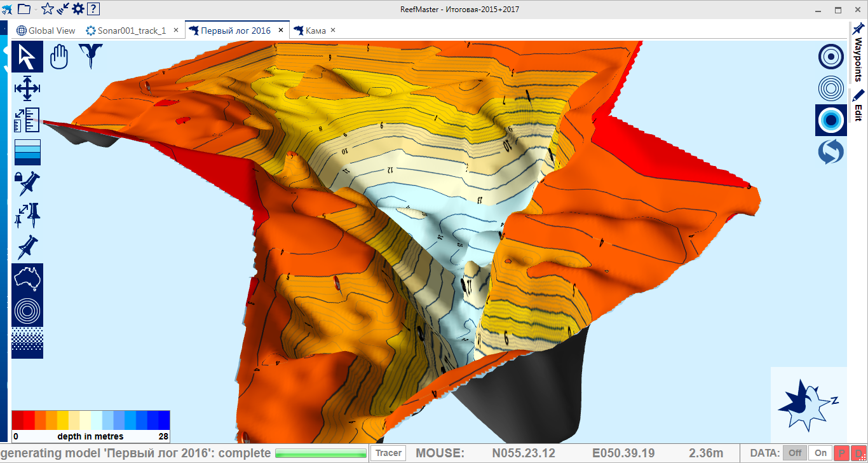The height and width of the screenshot is (463, 868).
Task: Click the locked waypoint pin icon
Action: tap(27, 184)
